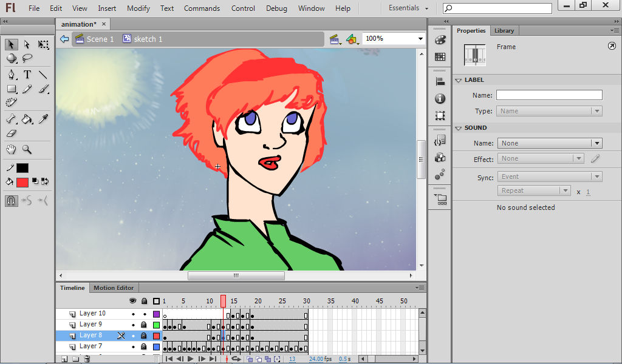The width and height of the screenshot is (622, 364).
Task: Click the back arrow in edit bar
Action: pyautogui.click(x=64, y=39)
